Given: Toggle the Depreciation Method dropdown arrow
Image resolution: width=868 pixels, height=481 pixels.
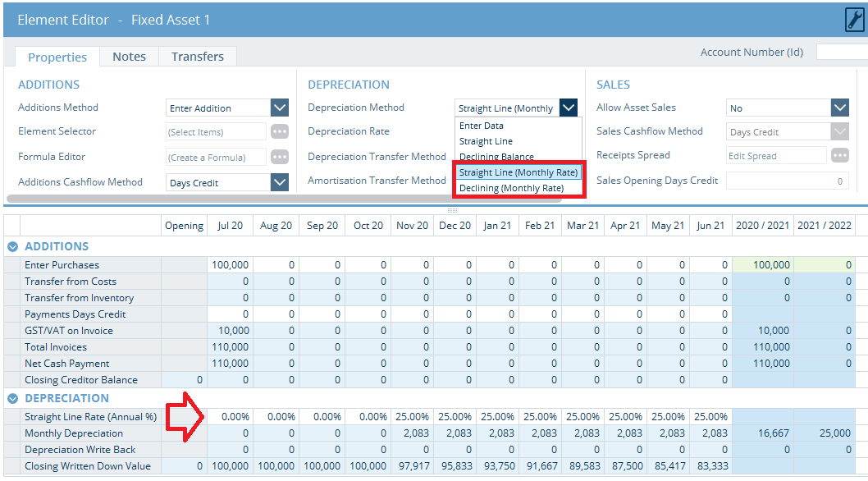Looking at the screenshot, I should tap(569, 108).
